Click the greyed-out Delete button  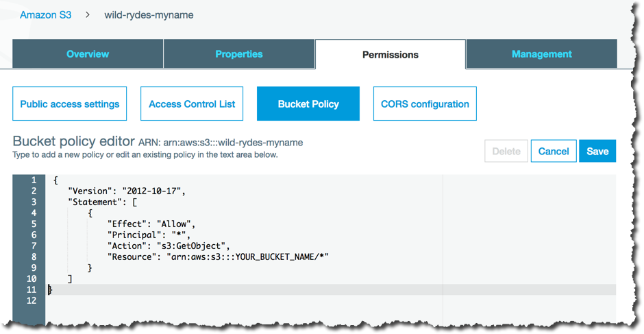pos(506,151)
